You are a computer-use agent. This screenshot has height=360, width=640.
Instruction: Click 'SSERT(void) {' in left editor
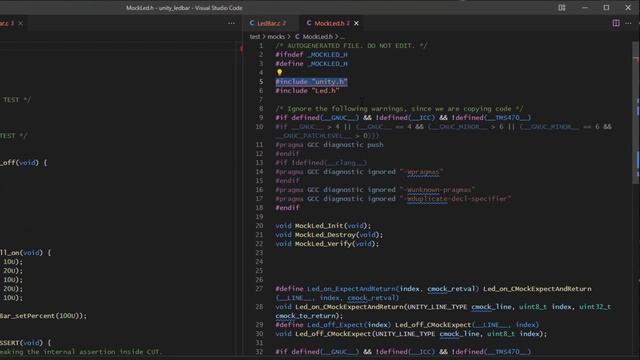tap(25, 343)
